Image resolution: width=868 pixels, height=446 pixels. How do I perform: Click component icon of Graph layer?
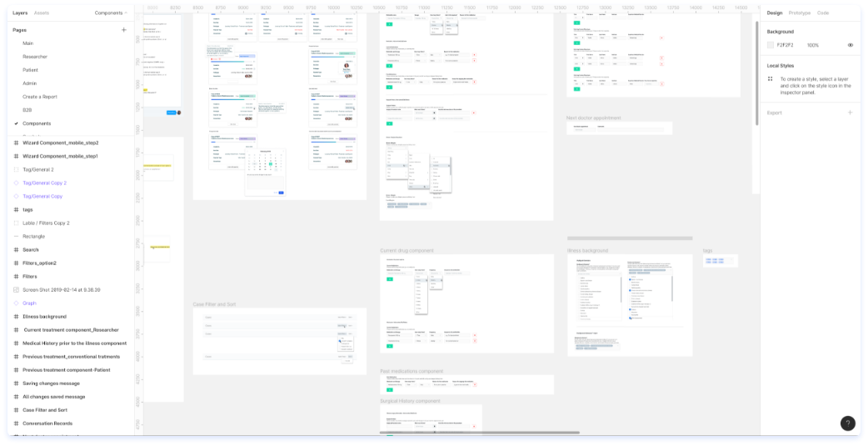[x=16, y=303]
